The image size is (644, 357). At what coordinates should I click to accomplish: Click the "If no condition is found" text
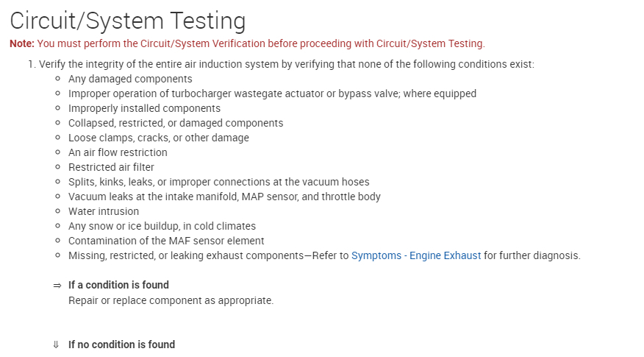[x=121, y=344]
